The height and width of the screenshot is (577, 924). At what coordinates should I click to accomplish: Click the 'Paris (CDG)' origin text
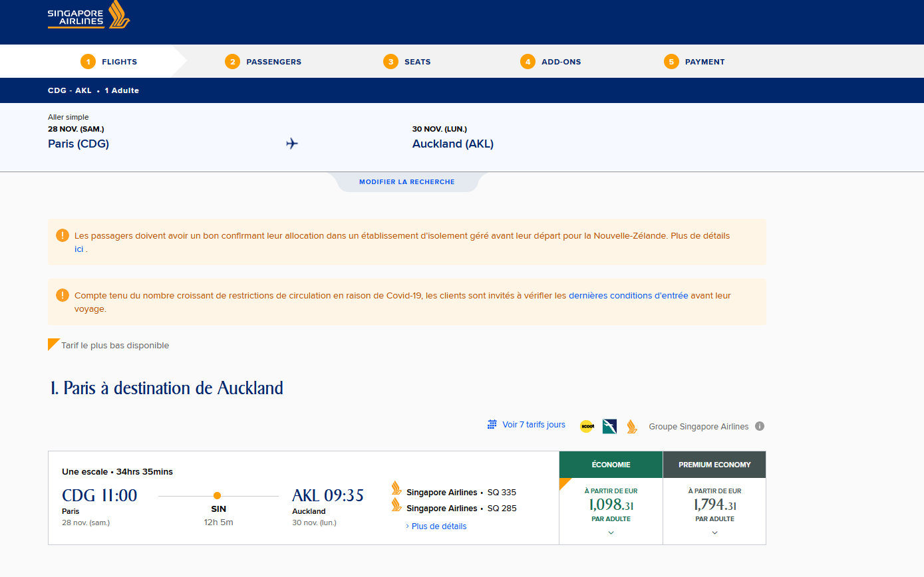[x=78, y=144]
